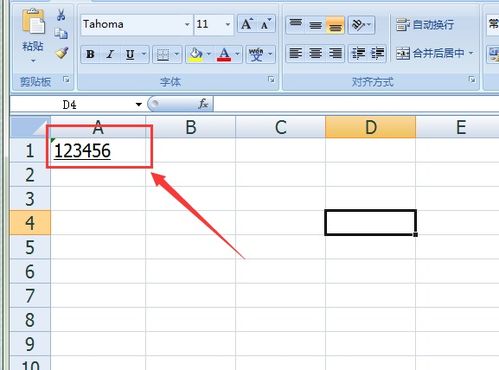Select row 4 header
Image resolution: width=499 pixels, height=370 pixels.
tap(30, 223)
